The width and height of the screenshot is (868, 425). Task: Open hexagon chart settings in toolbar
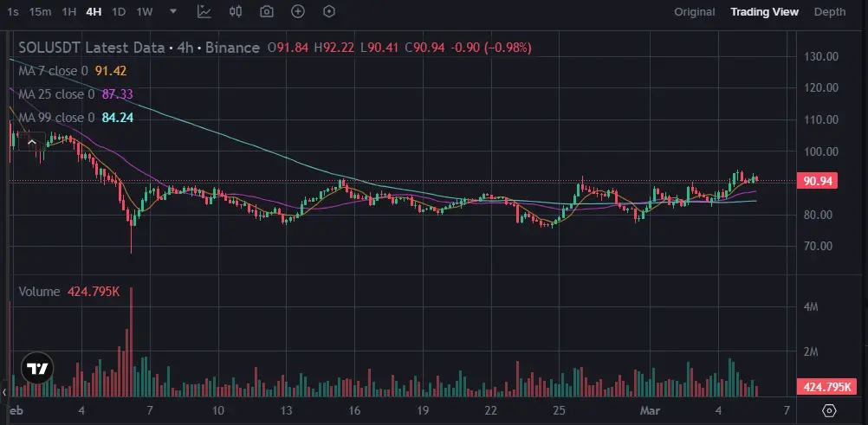point(328,12)
